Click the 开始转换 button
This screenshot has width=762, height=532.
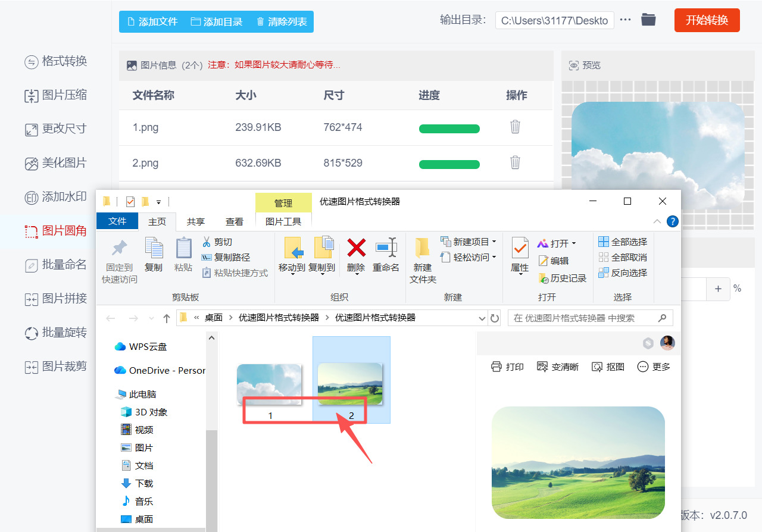tap(707, 20)
